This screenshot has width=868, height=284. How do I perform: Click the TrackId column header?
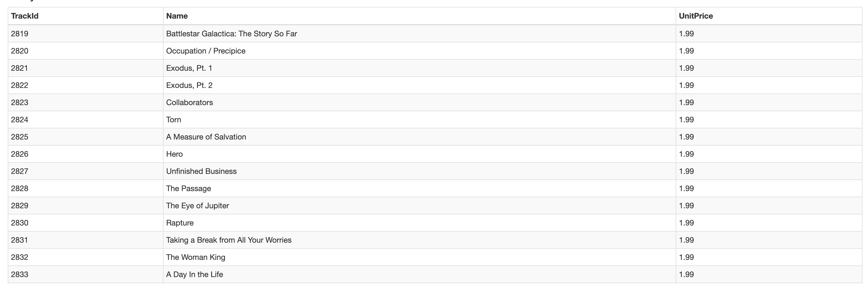(x=25, y=16)
